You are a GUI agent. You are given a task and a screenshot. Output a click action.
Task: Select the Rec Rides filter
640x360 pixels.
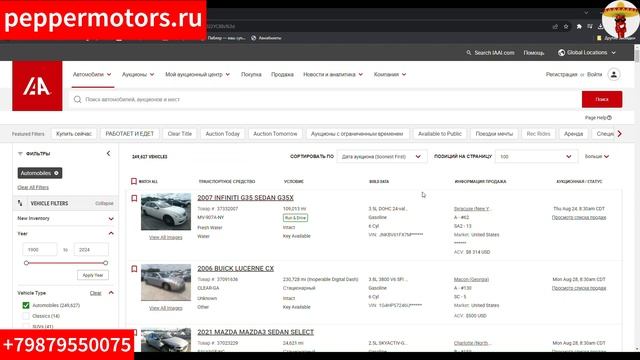(538, 134)
